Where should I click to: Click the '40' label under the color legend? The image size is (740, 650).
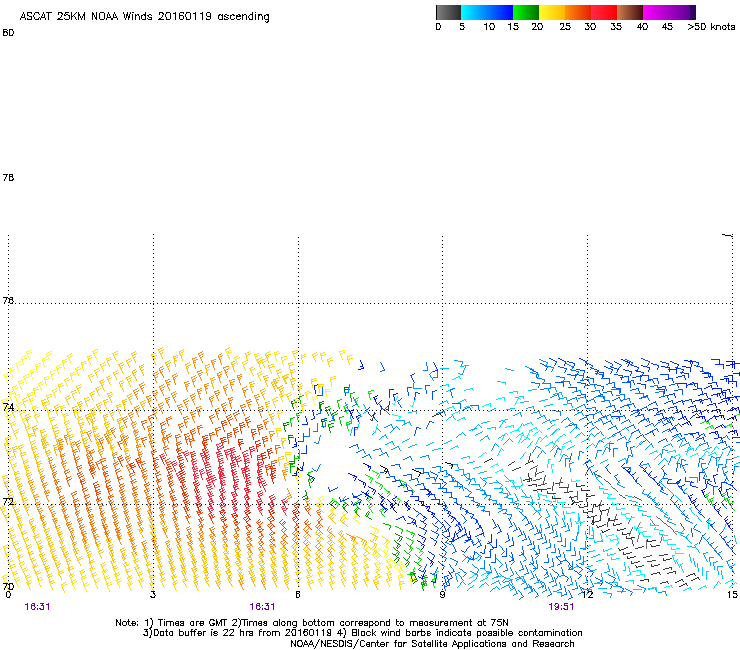(642, 27)
